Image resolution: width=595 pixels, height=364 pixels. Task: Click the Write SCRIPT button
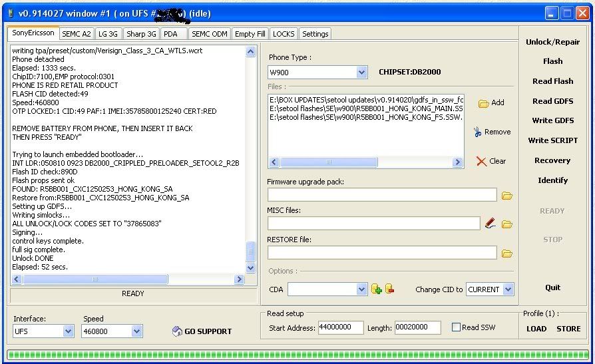pos(552,140)
